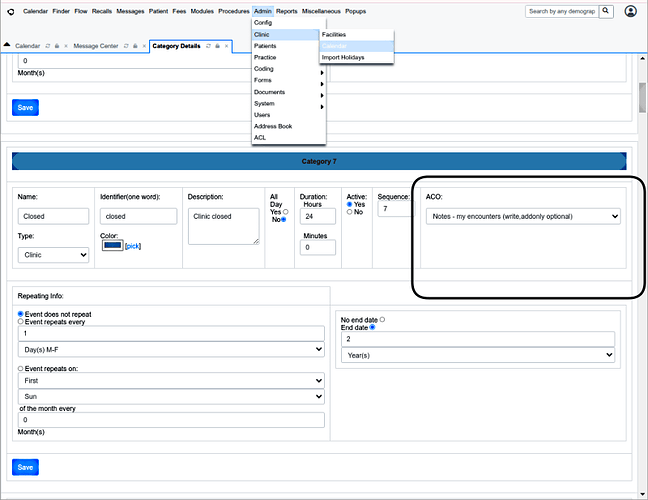648x500 pixels.
Task: Click the End date number field
Action: pyautogui.click(x=478, y=339)
